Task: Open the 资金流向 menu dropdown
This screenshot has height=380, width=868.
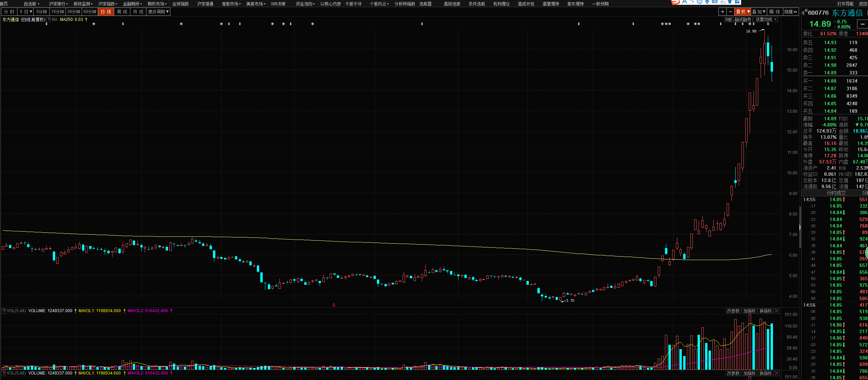Action: click(305, 4)
